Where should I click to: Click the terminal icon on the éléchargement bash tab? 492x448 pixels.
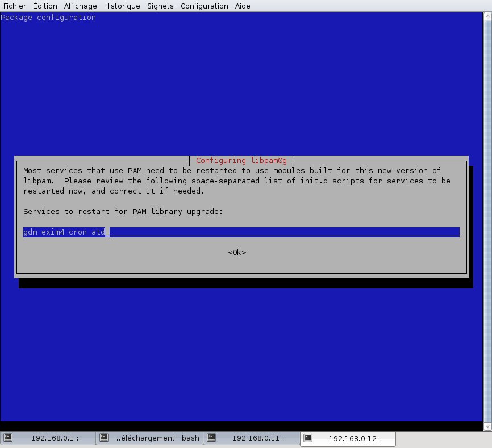pyautogui.click(x=104, y=438)
